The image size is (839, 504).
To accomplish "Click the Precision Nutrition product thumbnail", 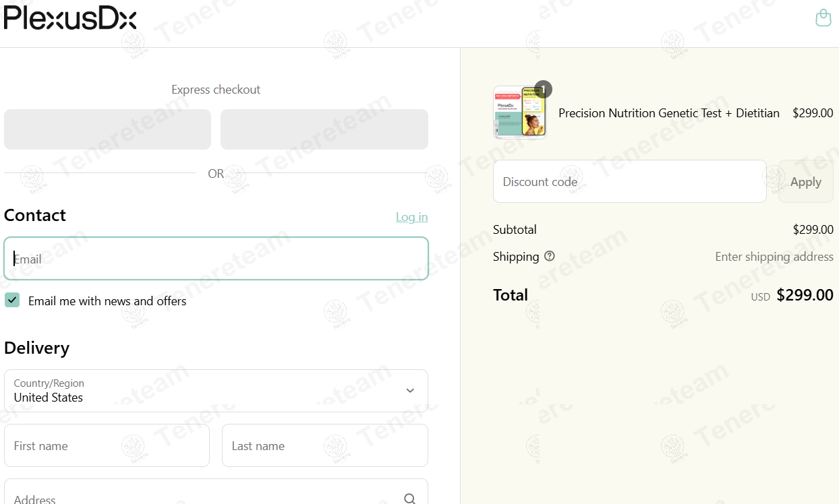I will [x=519, y=113].
